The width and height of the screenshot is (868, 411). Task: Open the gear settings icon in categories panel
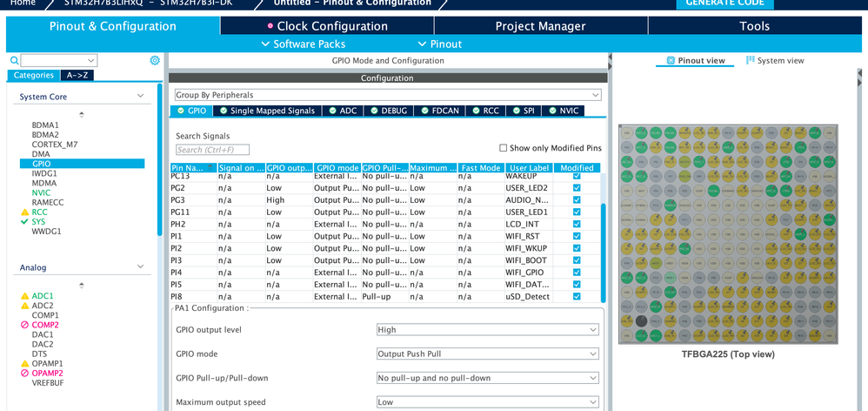[155, 60]
